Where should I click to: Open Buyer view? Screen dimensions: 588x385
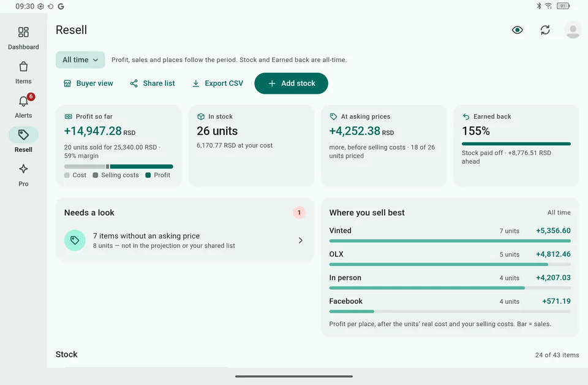click(88, 83)
